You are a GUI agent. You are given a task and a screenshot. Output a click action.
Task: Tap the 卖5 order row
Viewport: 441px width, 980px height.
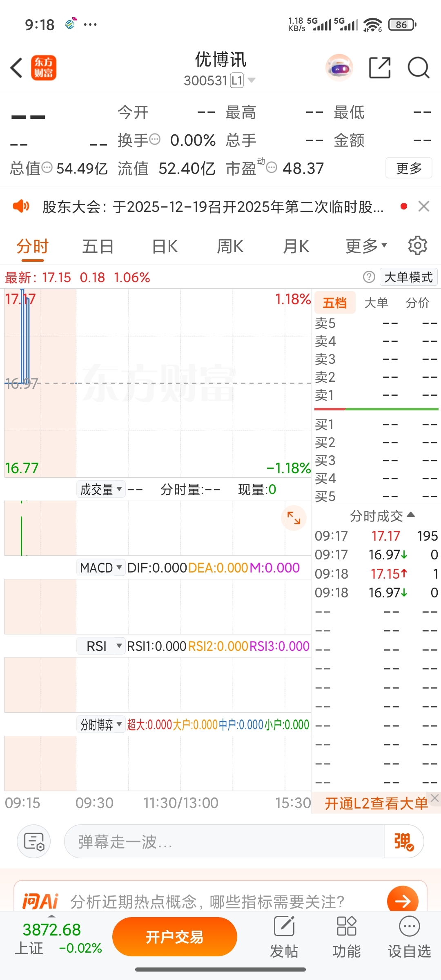tap(376, 323)
